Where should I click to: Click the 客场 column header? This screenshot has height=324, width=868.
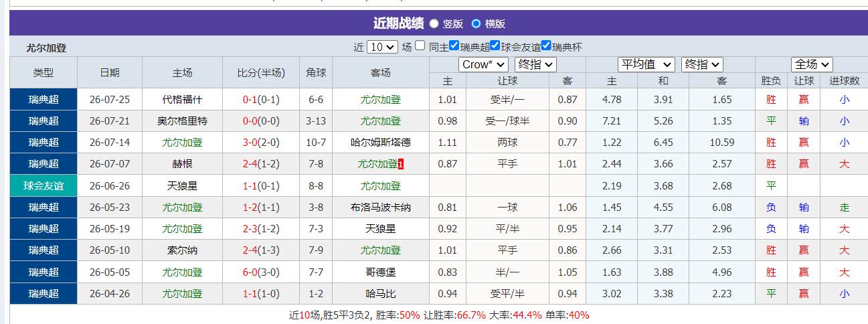coord(380,72)
